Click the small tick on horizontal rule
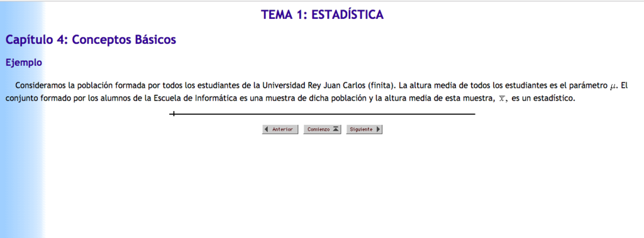The width and height of the screenshot is (644, 238). click(x=174, y=114)
